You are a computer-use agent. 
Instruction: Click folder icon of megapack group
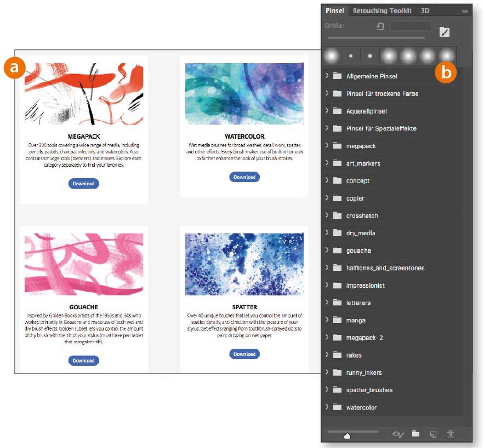pyautogui.click(x=338, y=146)
